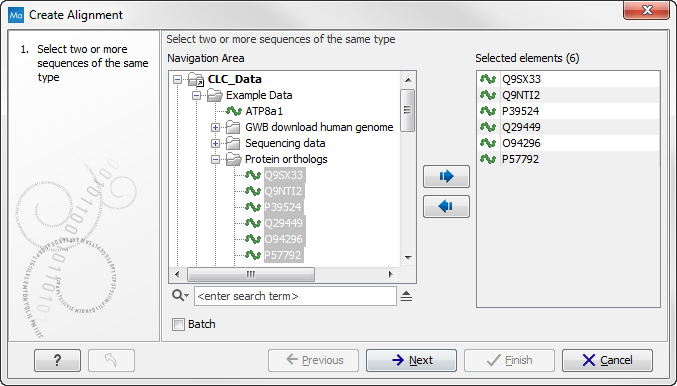Click the horizontal scrollbar thumb in Navigation Area
677x386 pixels.
251,274
